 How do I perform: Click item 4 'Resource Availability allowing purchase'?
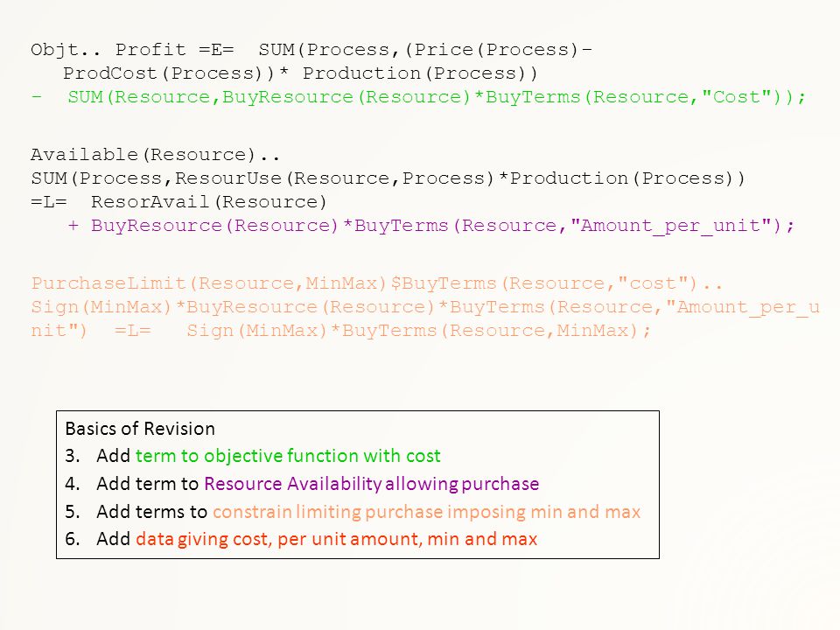click(x=371, y=484)
